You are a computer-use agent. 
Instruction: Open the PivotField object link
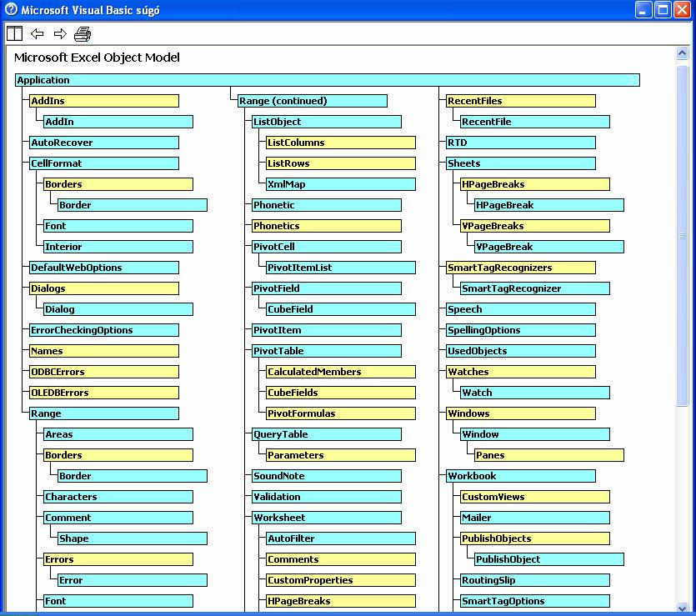327,288
